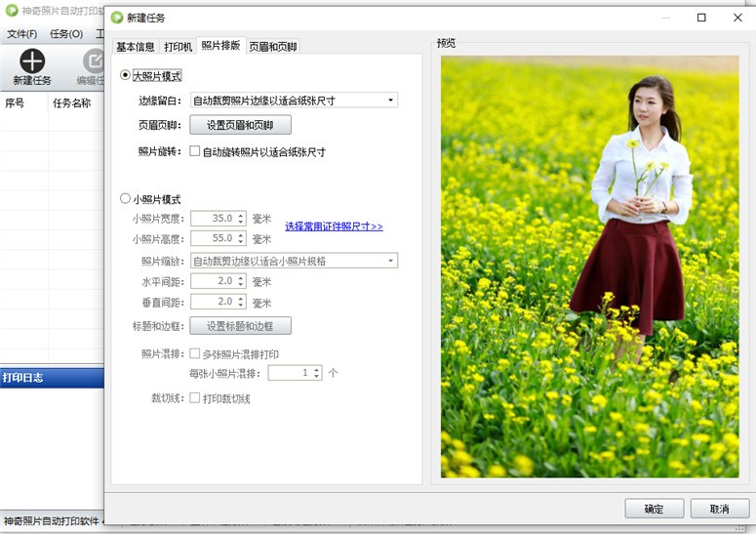Confirm with the 确定 button
The width and height of the screenshot is (756, 534).
(655, 509)
